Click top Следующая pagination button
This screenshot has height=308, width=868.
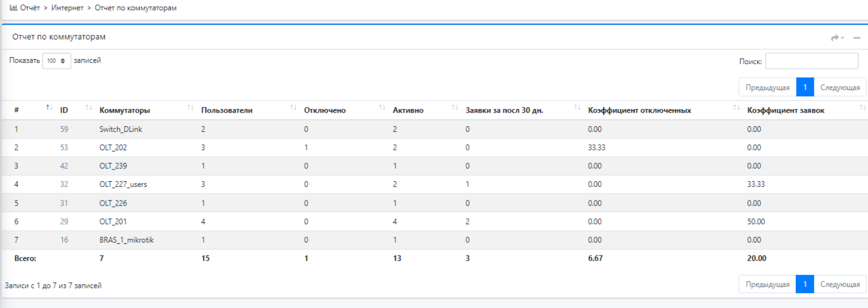coord(840,87)
